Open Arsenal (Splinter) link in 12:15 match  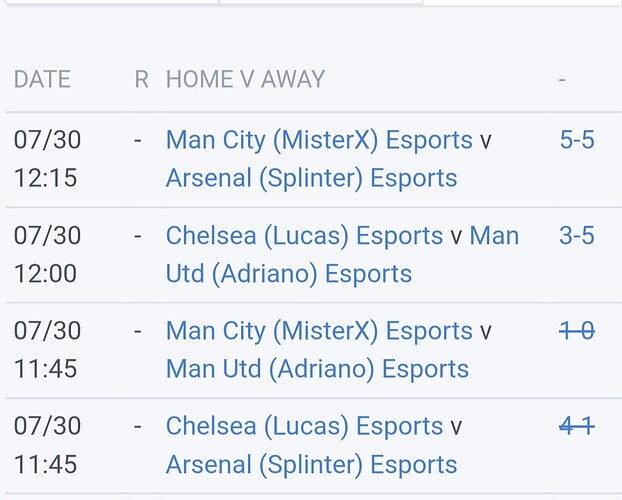311,178
